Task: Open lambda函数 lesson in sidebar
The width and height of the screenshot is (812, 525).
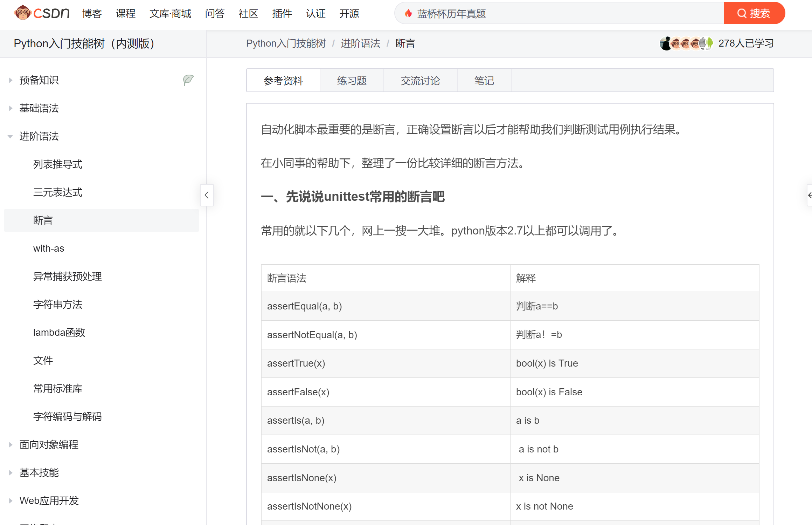Action: coord(59,333)
